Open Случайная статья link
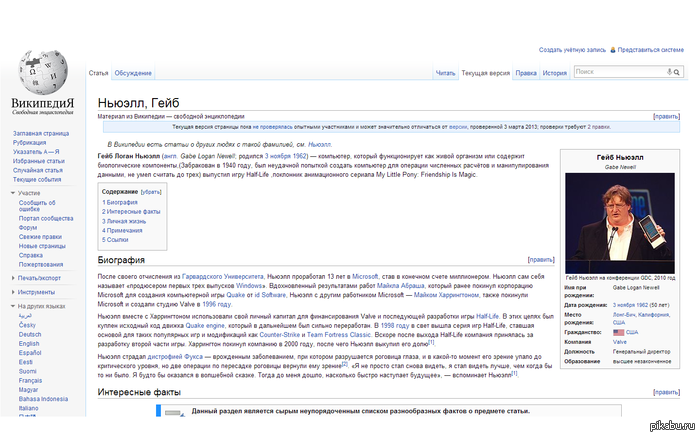Image resolution: width=700 pixels, height=437 pixels. click(x=38, y=171)
